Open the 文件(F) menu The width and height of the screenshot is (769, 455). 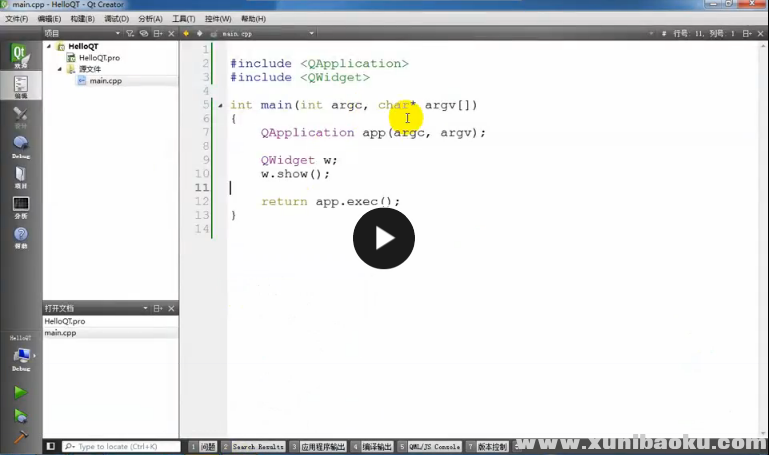pyautogui.click(x=17, y=19)
